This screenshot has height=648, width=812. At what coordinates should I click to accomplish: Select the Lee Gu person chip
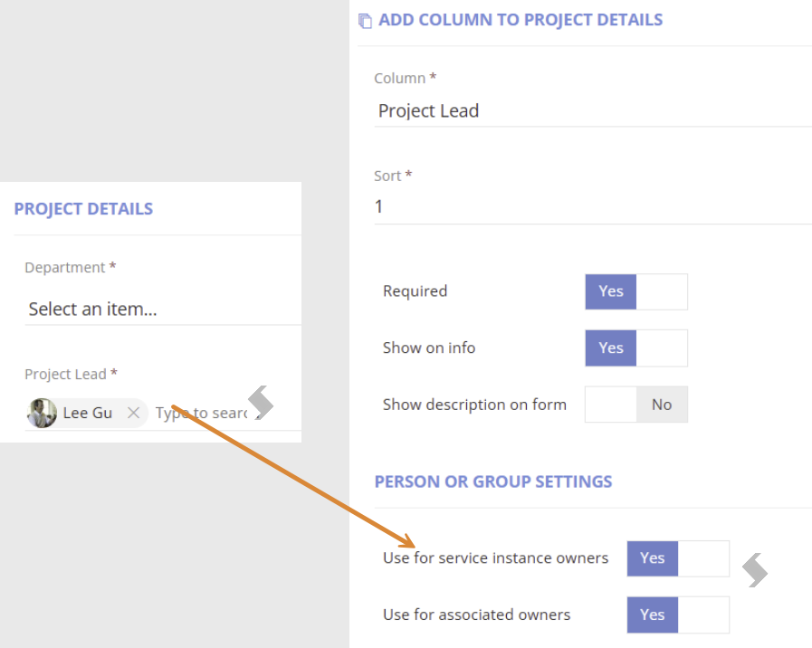87,413
